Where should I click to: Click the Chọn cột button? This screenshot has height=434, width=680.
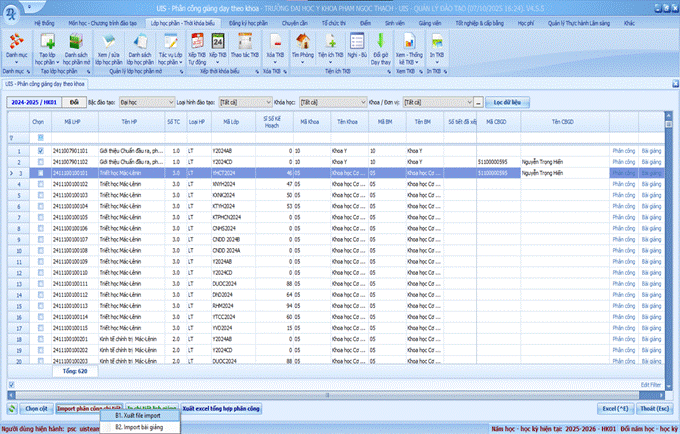[x=36, y=409]
